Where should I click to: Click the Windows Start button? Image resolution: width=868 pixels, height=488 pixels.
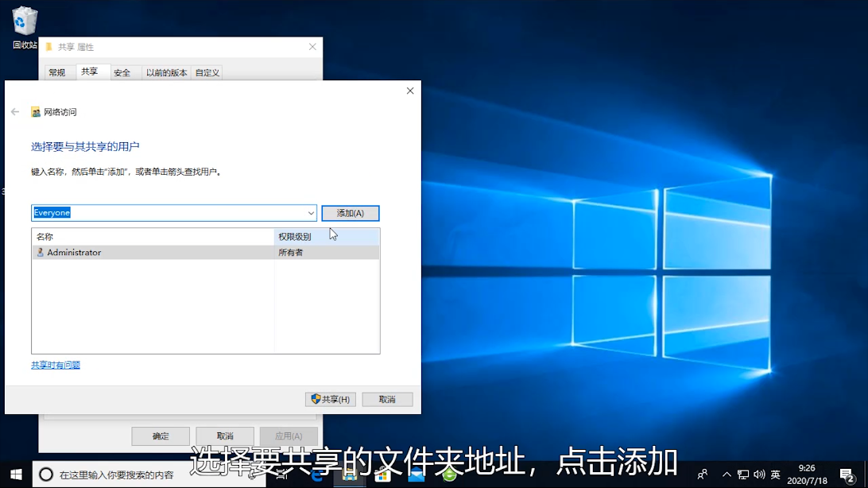coord(16,474)
